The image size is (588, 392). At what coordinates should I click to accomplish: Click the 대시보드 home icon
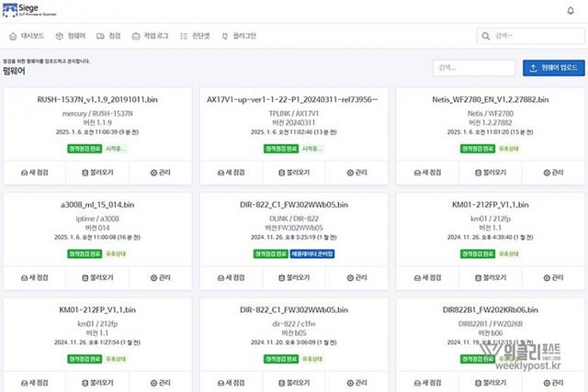[x=13, y=36]
